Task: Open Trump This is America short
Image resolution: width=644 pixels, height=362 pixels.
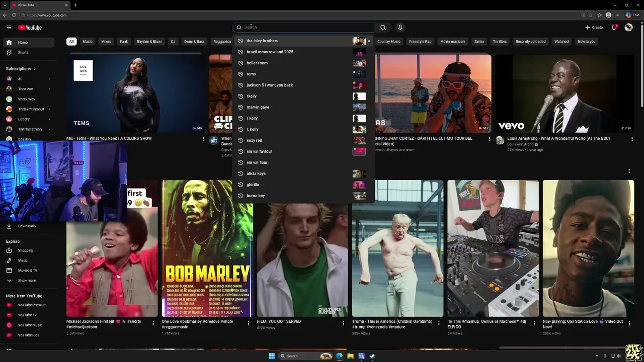Action: (x=397, y=248)
